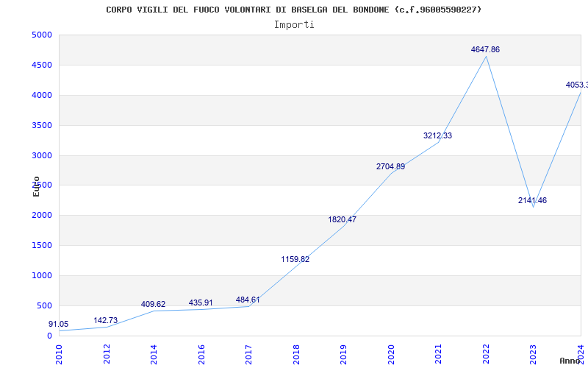
Task: Click the 3000 y-axis tick label
Action: [42, 155]
